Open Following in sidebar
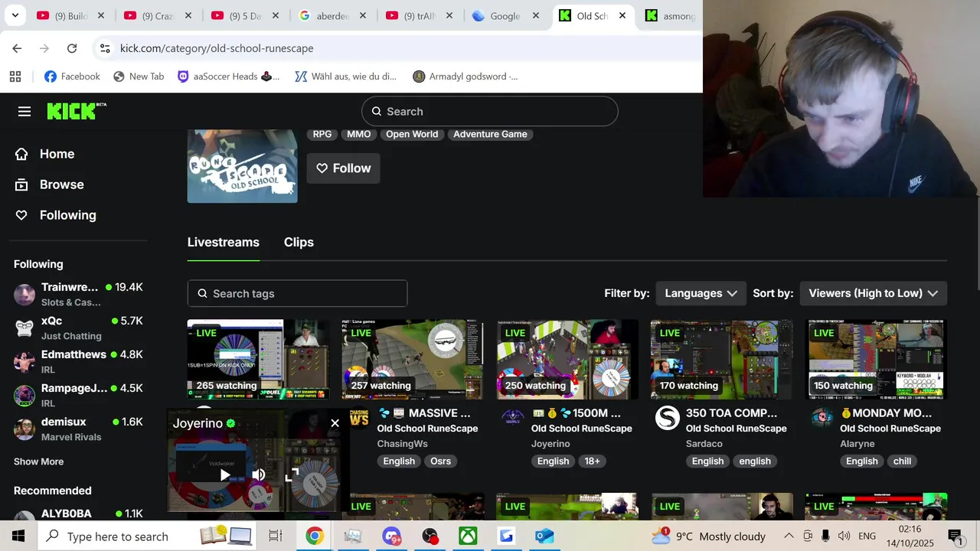Image resolution: width=980 pixels, height=551 pixels. (x=55, y=215)
